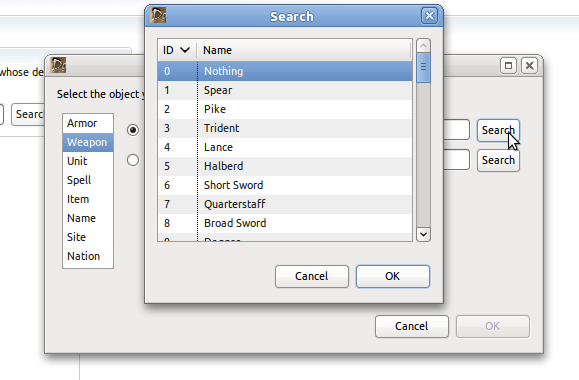Click the scroll up arrow of results list

coord(423,46)
